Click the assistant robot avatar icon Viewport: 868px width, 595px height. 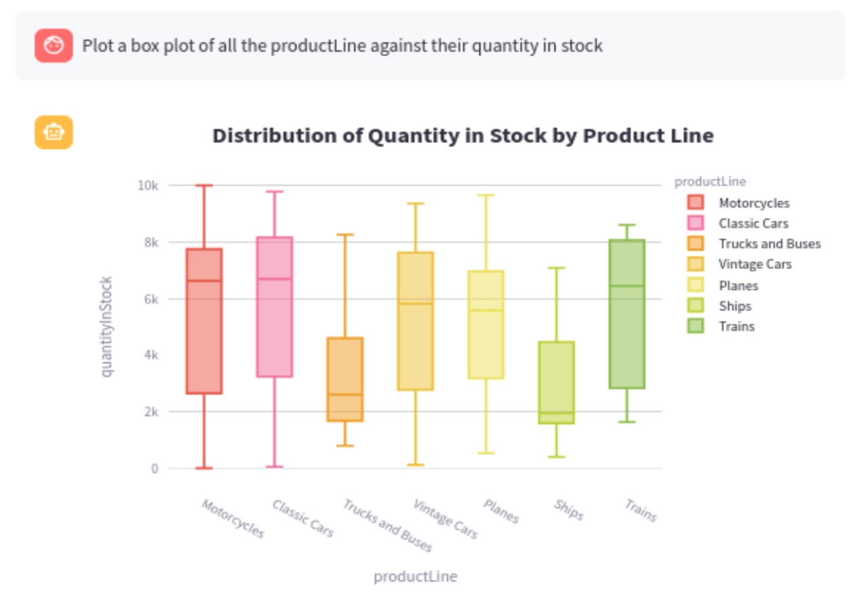(x=54, y=132)
